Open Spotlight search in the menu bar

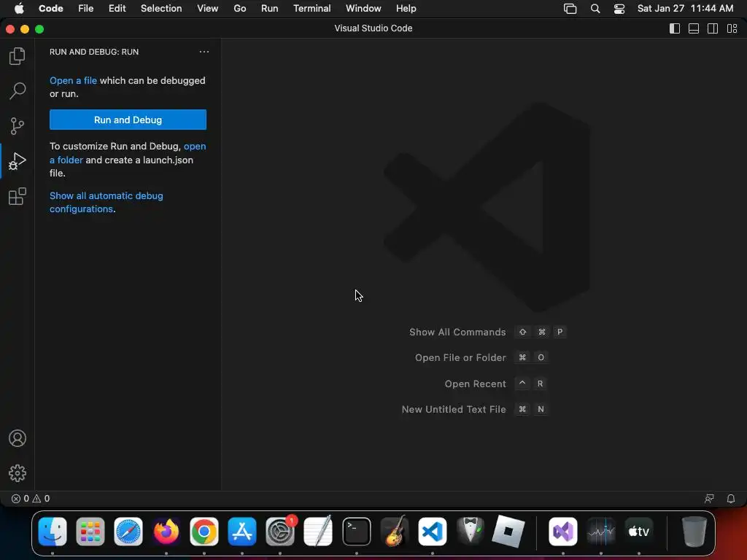(x=595, y=9)
